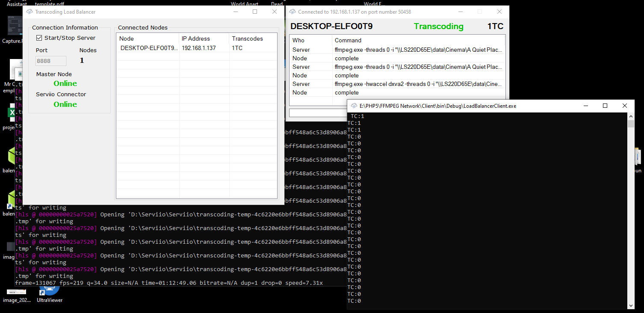Select the DESKTOP-ELFO0T9 node row
644x313 pixels.
pos(196,48)
